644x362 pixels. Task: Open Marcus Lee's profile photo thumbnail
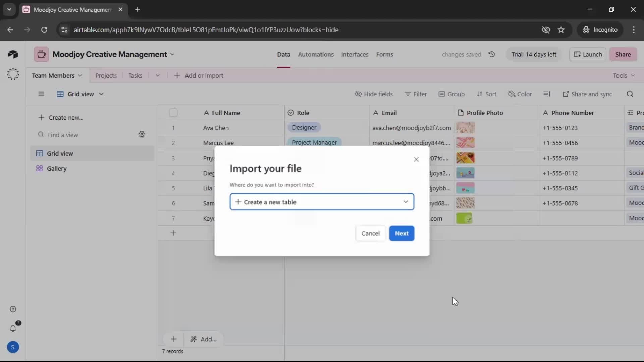point(465,143)
